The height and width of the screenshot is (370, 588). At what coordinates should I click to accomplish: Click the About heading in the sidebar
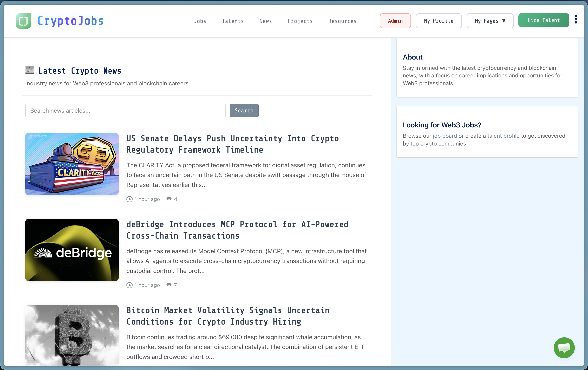[413, 57]
